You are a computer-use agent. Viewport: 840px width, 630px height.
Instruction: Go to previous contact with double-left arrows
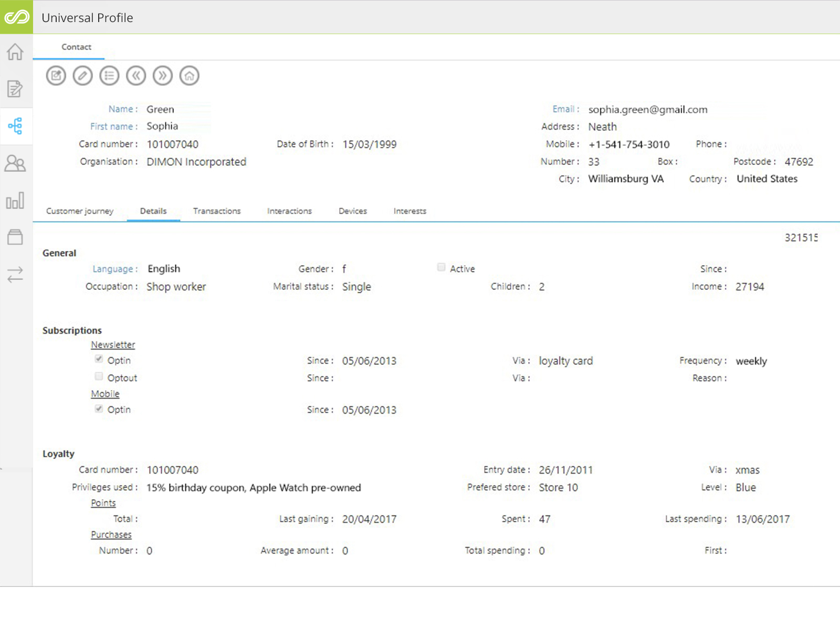point(136,76)
